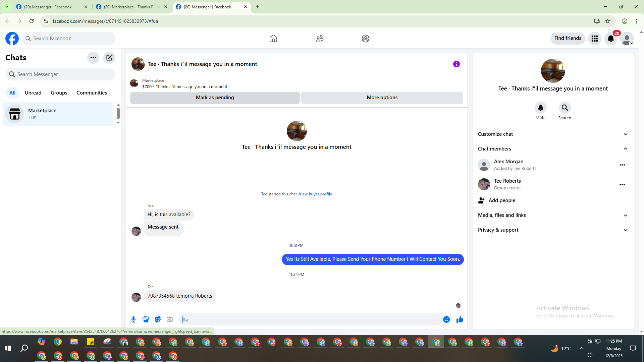
Task: Select the Groups chats filter
Action: pyautogui.click(x=59, y=93)
